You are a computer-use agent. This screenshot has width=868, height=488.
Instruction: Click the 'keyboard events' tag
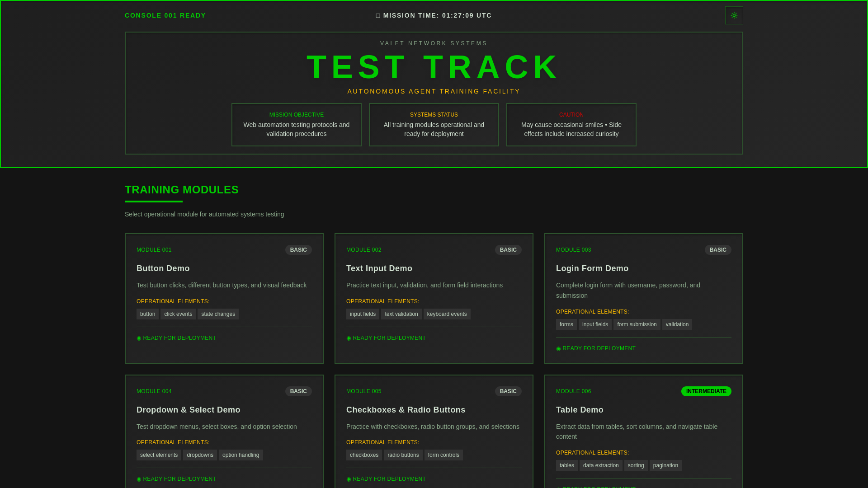447,314
